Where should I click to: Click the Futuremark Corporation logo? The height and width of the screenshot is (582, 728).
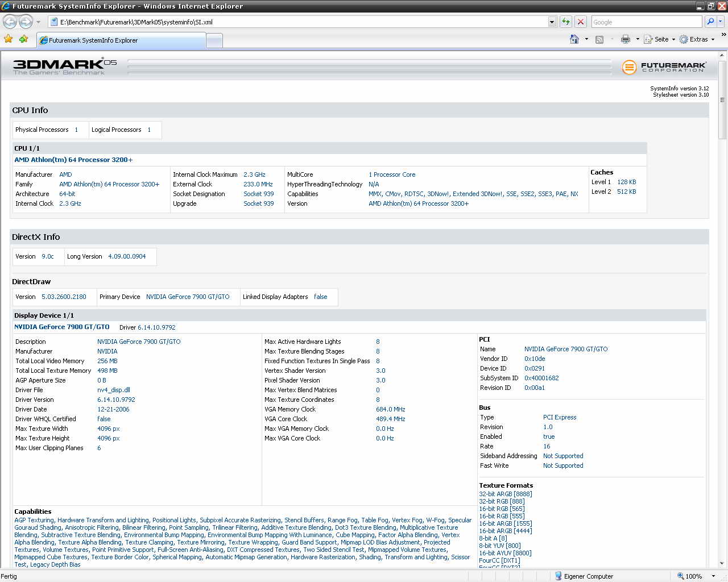[x=664, y=67]
